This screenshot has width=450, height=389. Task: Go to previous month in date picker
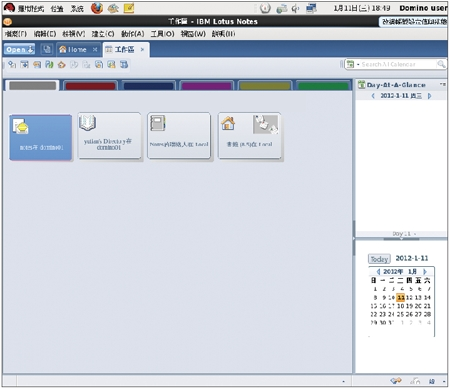[x=378, y=272]
